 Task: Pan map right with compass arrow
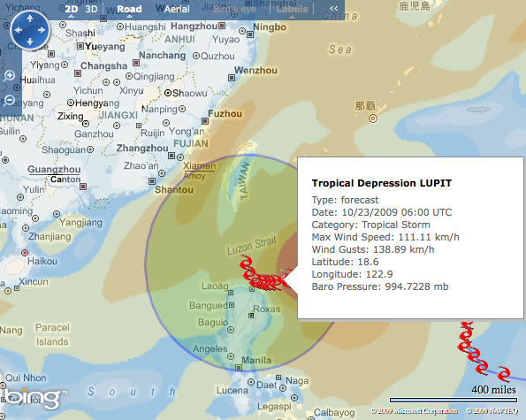click(42, 30)
